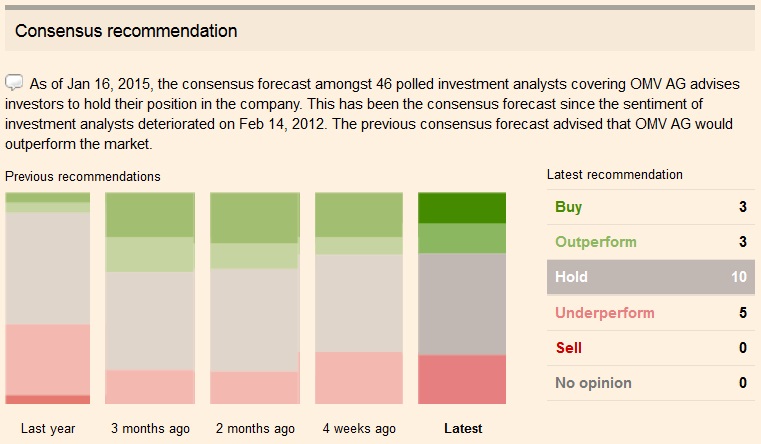Click the Outperform recommendation label
This screenshot has height=444, width=761.
596,242
